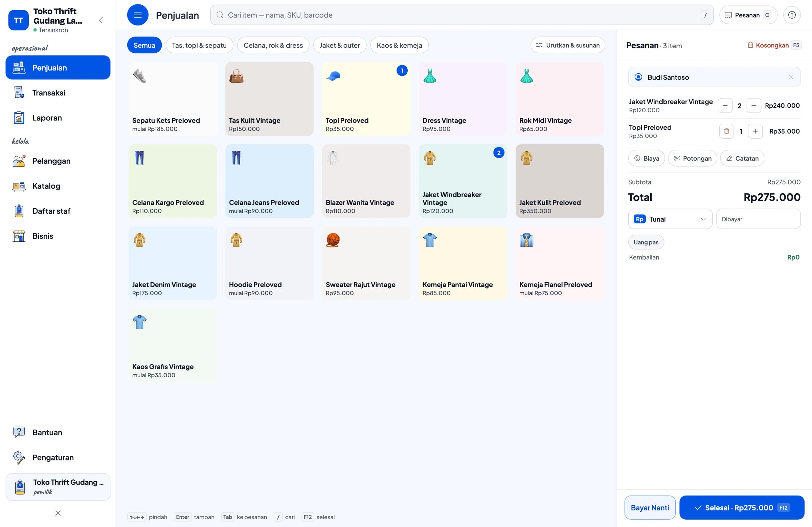Filter by Jaket & outer

pos(340,45)
